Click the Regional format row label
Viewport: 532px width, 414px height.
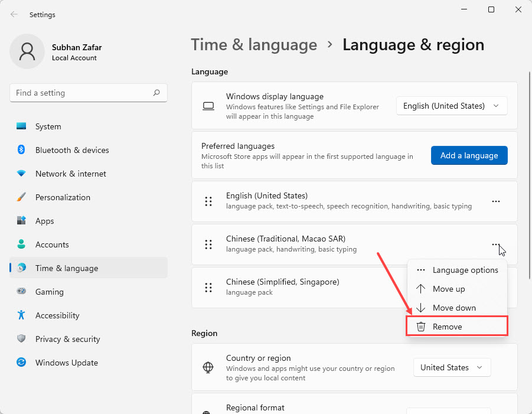coord(255,408)
